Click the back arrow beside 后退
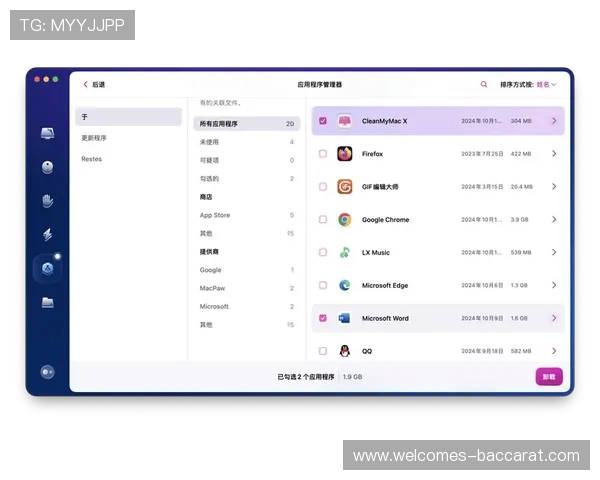This screenshot has height=480, width=600. [85, 84]
